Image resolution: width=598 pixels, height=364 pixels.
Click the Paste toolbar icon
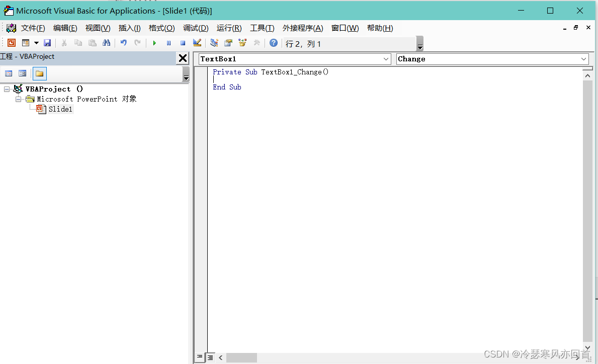pos(93,43)
